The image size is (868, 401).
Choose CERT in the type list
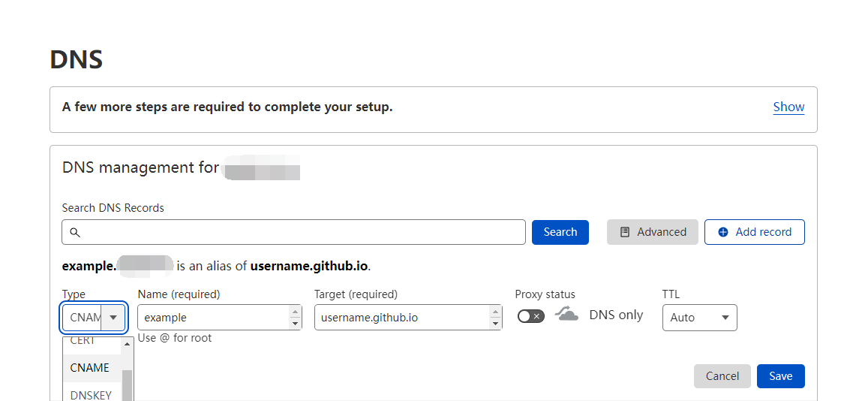[x=83, y=342]
